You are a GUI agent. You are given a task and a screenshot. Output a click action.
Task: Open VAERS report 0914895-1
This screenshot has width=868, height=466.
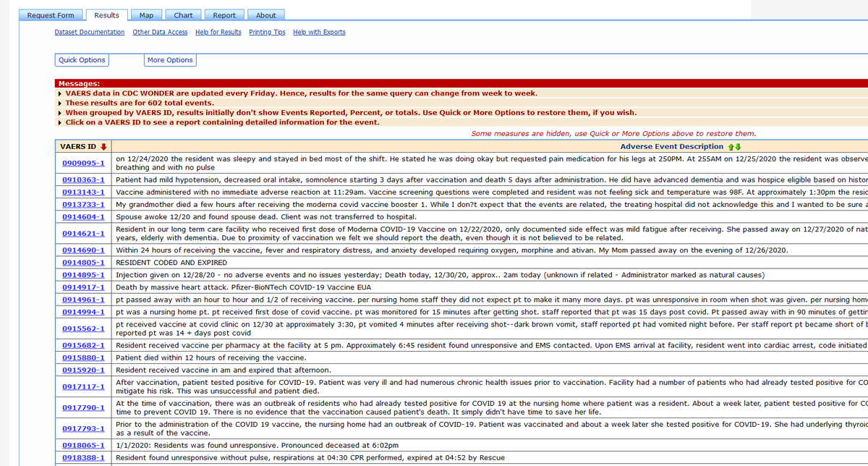tap(83, 275)
